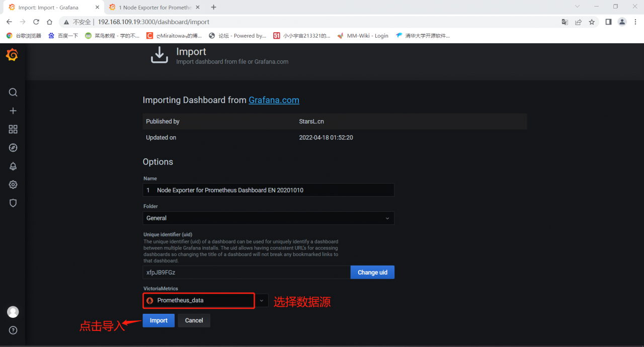This screenshot has width=644, height=347.
Task: Click the blue Import button
Action: (158, 320)
